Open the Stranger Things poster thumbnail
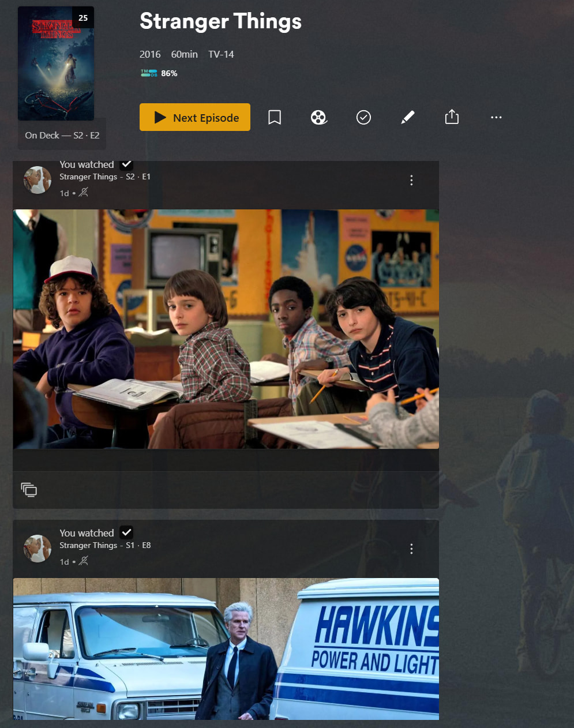This screenshot has width=574, height=728. [56, 63]
